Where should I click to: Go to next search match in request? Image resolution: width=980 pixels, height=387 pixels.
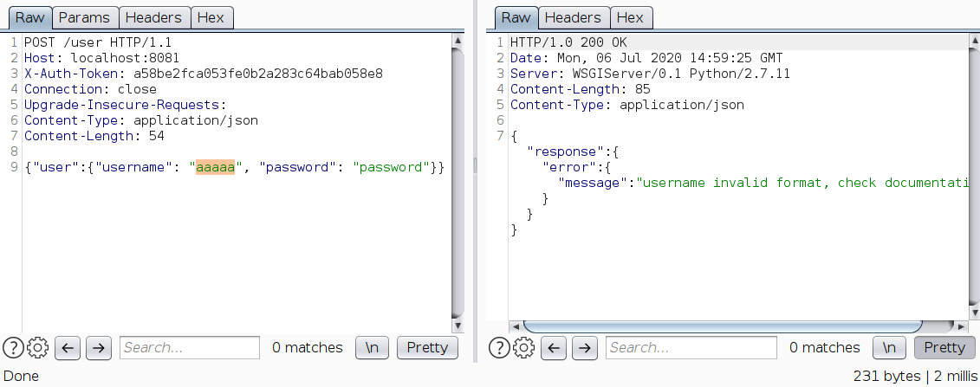[99, 348]
